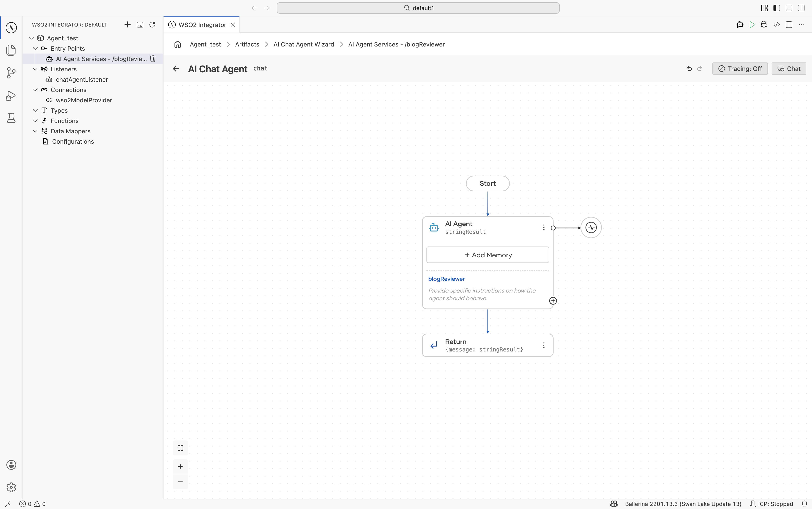The height and width of the screenshot is (509, 812).
Task: Open the chat agent icon in the editor toolbar
Action: 740,25
